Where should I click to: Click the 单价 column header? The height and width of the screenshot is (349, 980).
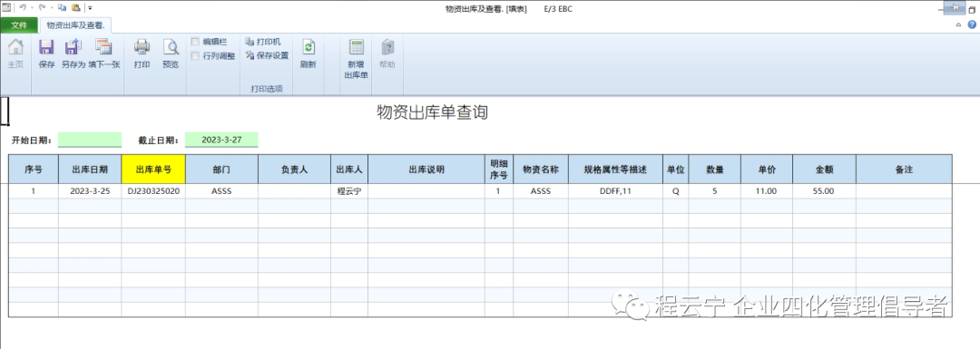click(x=767, y=170)
